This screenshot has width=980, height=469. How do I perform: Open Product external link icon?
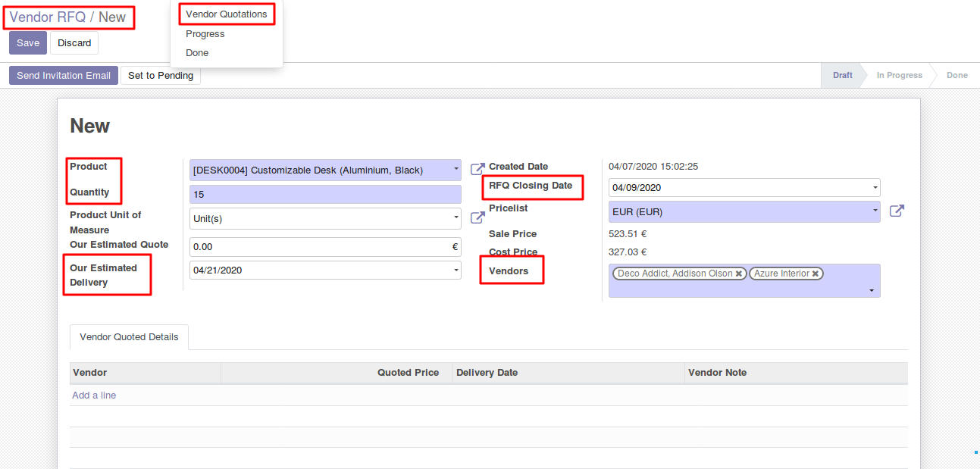pyautogui.click(x=477, y=170)
